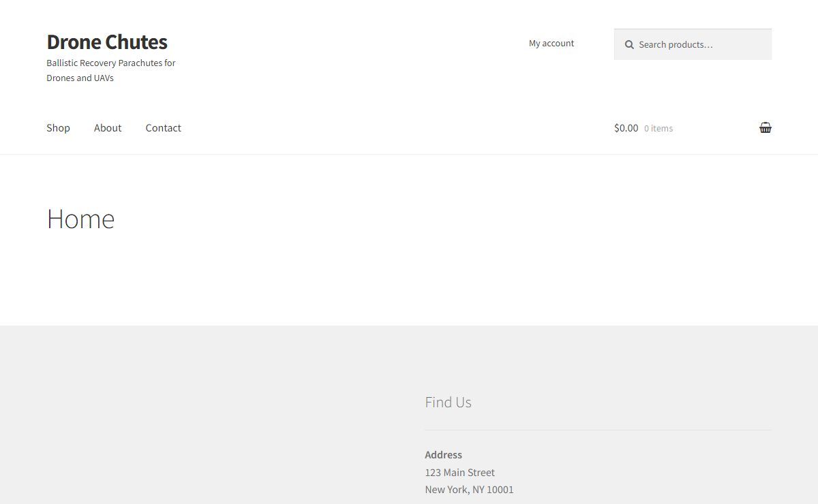Click the Drones and UAVs tagline line

80,78
